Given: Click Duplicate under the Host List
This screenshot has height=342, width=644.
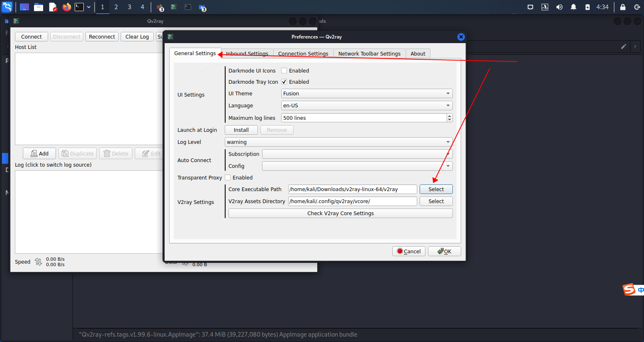Looking at the screenshot, I should [x=78, y=153].
